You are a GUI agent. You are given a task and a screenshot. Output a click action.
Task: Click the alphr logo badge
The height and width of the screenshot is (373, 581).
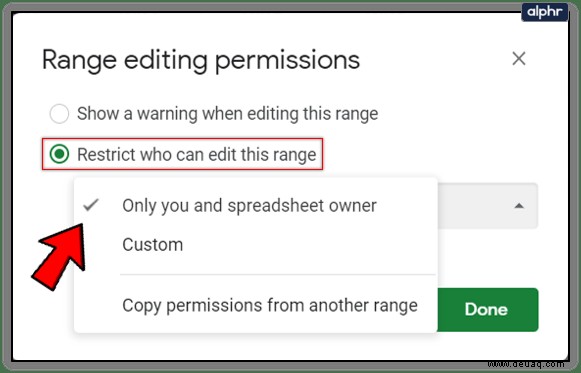tap(544, 11)
